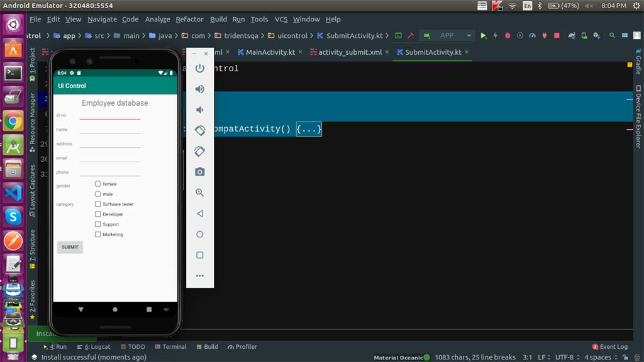Open the UTF-8 encoding selector

(567, 358)
